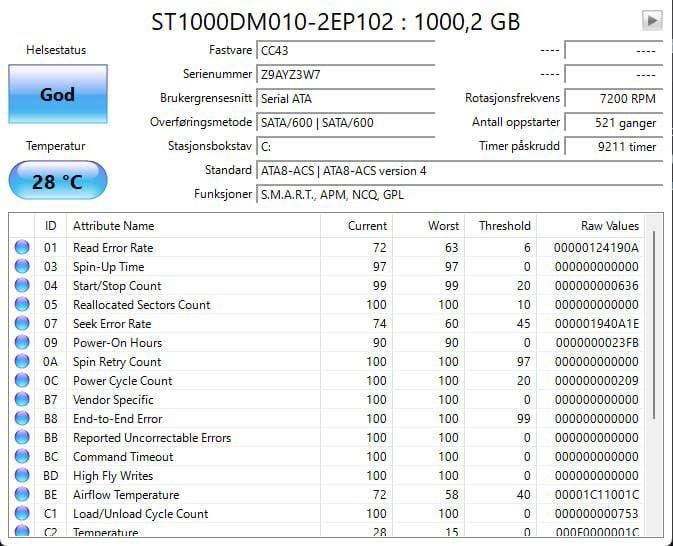Select the Reported Uncorrectable Errors attribute name
This screenshot has width=673, height=546.
coord(152,438)
